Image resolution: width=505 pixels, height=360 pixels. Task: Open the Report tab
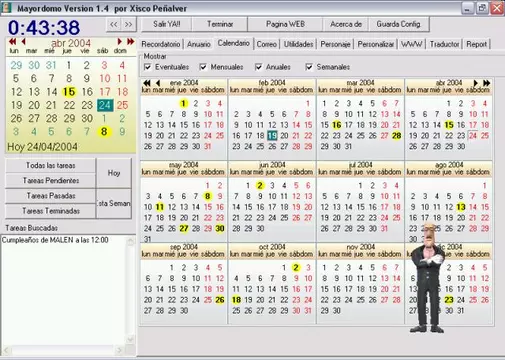(476, 44)
